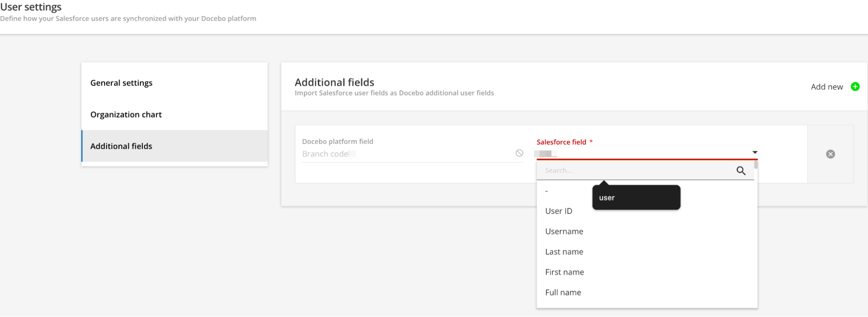Click the 'user' tooltip
The width and height of the screenshot is (868, 317).
636,197
